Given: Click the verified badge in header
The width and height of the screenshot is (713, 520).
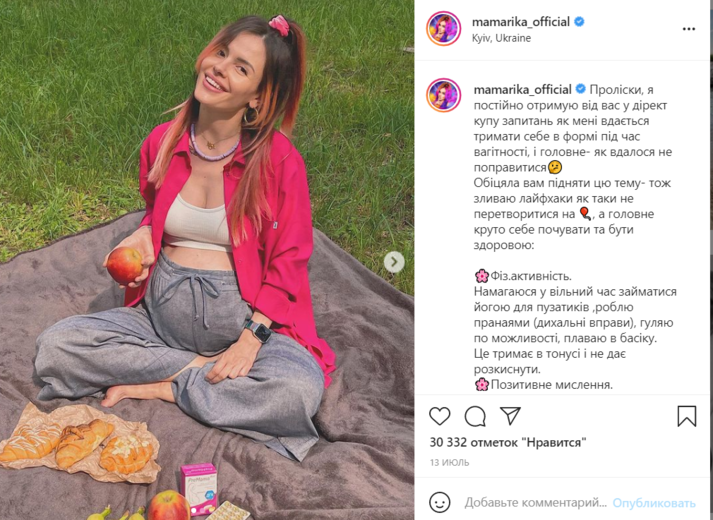Looking at the screenshot, I should tap(579, 21).
